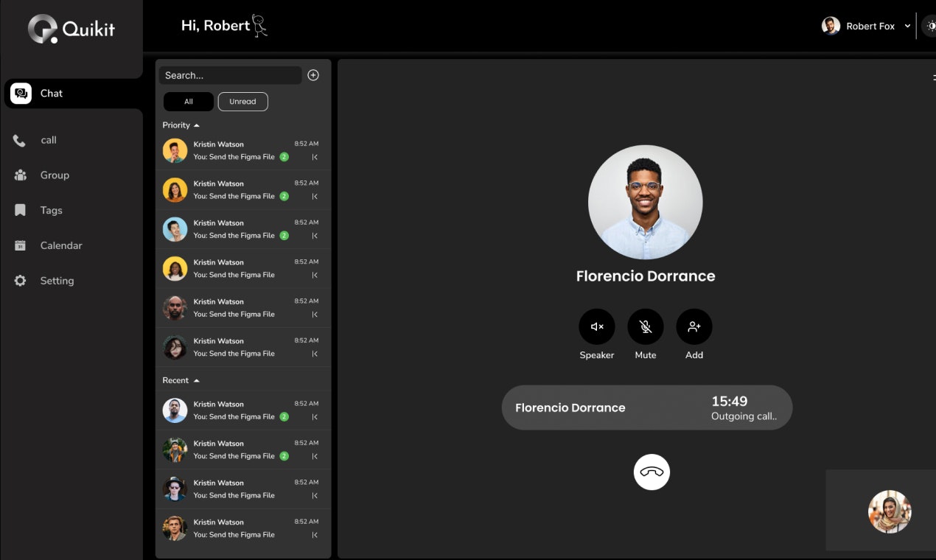The image size is (936, 560).
Task: Click the phone handset icon in sidebar
Action: (x=20, y=141)
